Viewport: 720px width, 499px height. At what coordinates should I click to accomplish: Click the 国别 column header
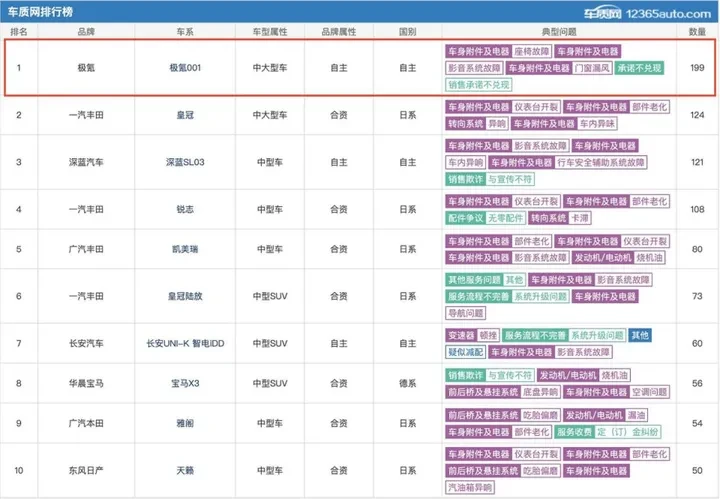coord(408,32)
